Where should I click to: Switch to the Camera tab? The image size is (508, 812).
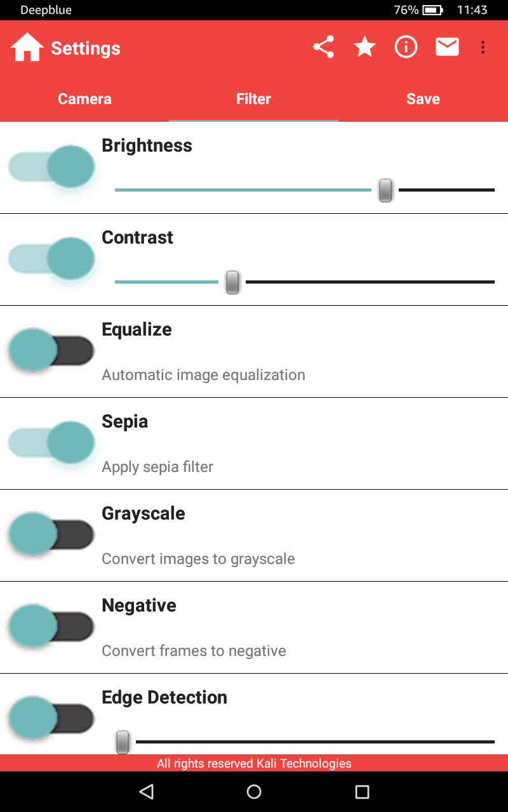[84, 99]
